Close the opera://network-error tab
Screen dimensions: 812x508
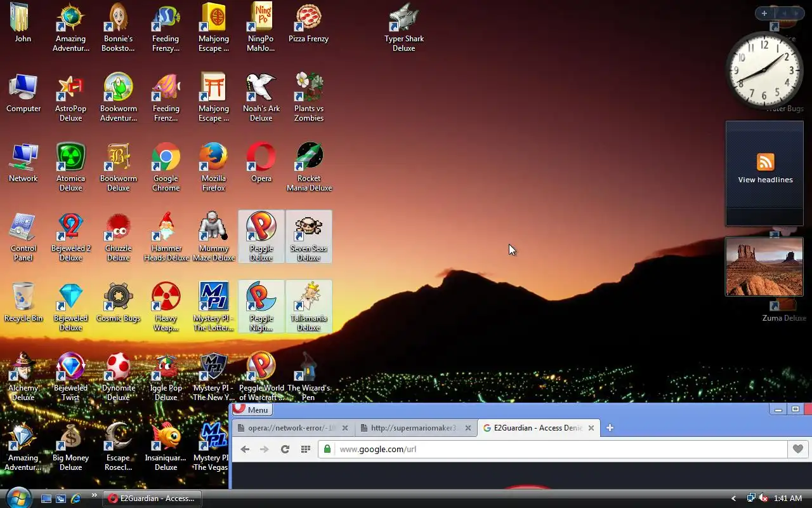344,428
